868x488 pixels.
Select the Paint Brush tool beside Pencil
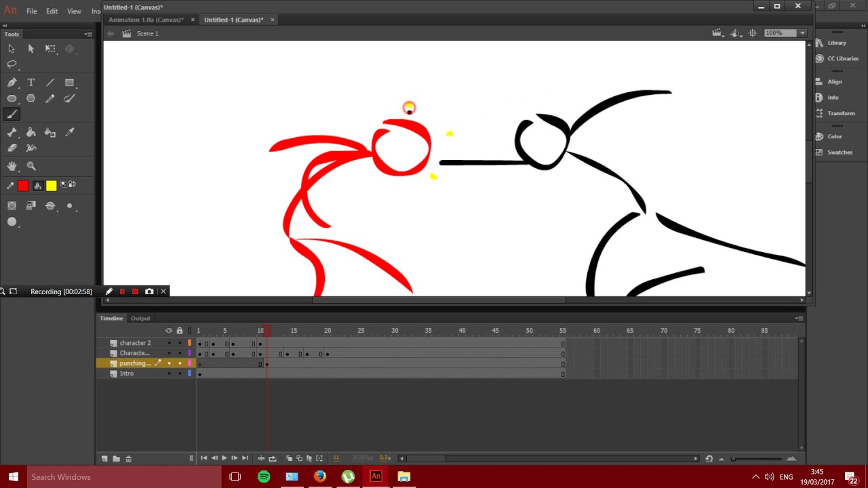[x=69, y=98]
